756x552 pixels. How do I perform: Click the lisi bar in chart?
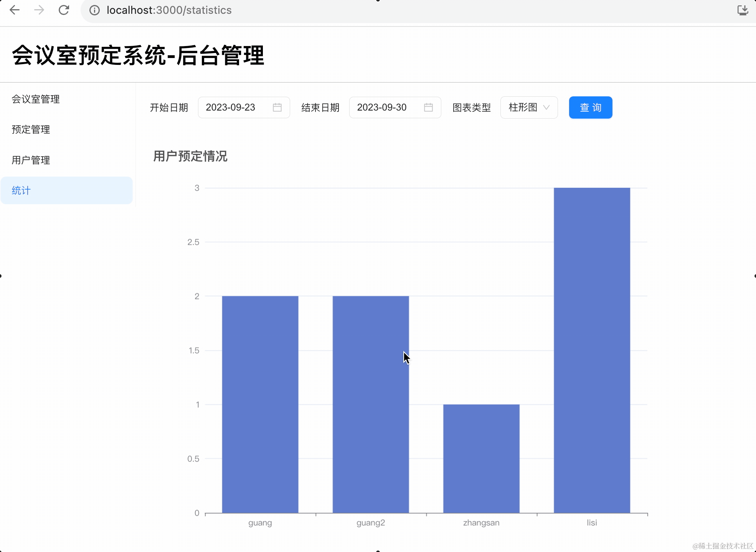(x=592, y=350)
